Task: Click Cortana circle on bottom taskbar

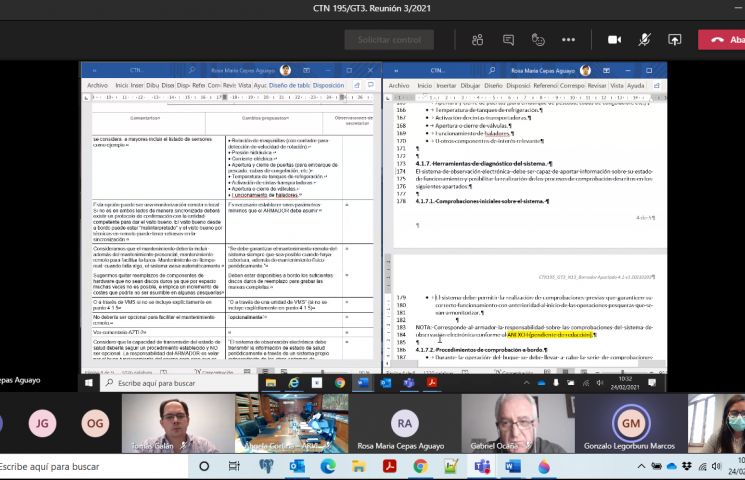Action: coord(204,467)
